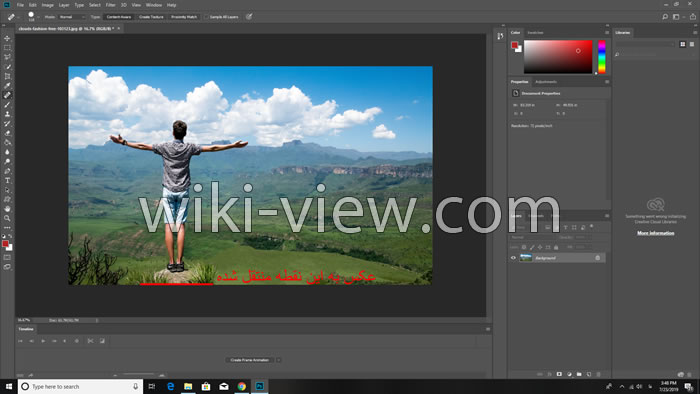Select the Move tool
This screenshot has width=700, height=394.
pos(7,38)
